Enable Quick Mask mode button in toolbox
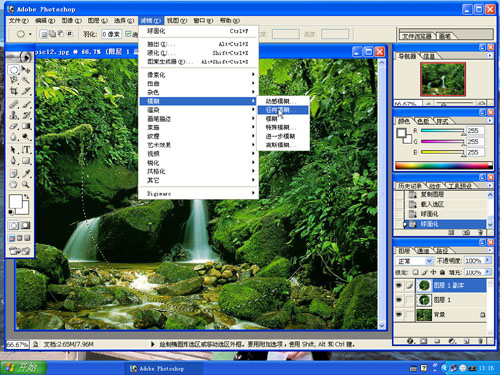This screenshot has height=375, width=500. coord(26,225)
